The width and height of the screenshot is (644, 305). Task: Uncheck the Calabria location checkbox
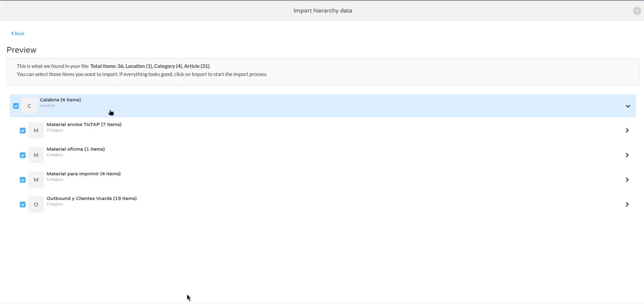16,106
